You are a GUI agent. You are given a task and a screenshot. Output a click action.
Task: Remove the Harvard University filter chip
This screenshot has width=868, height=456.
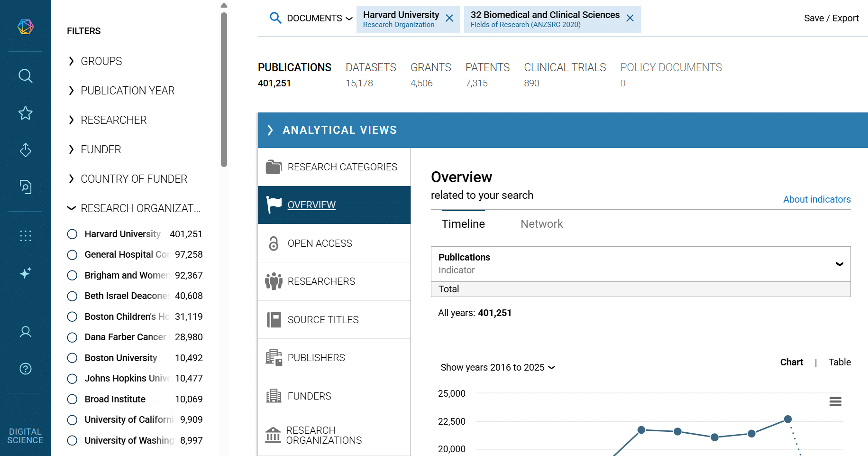point(449,19)
